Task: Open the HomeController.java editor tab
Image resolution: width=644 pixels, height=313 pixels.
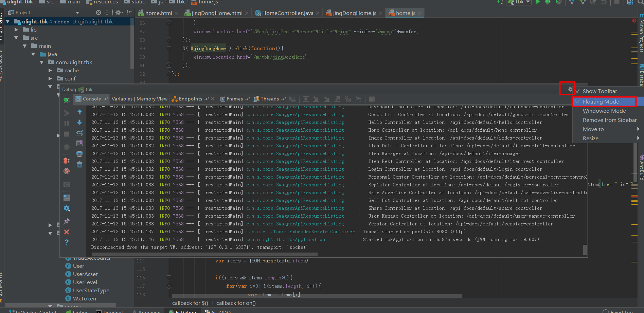Action: coord(287,13)
